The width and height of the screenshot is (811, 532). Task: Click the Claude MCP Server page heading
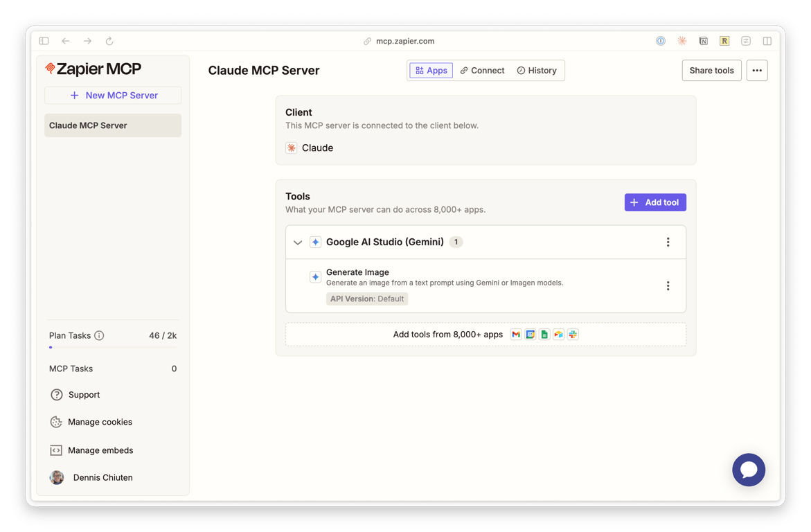[x=264, y=71]
